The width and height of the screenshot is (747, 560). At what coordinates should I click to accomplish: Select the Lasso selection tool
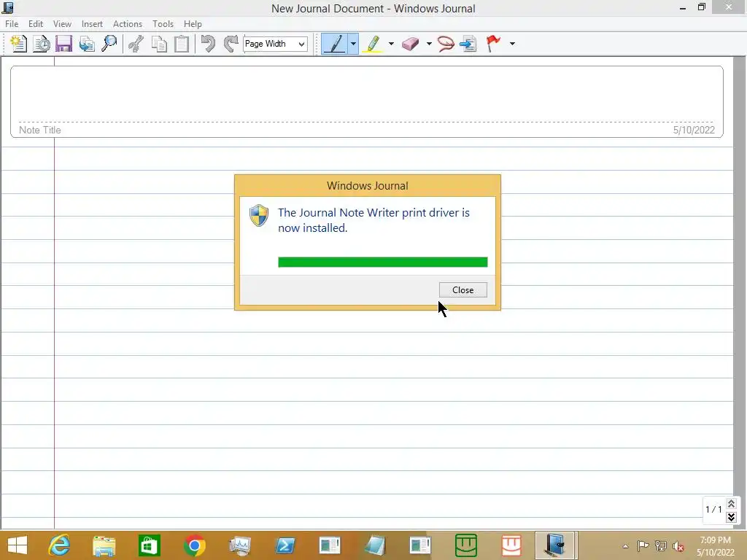(446, 44)
